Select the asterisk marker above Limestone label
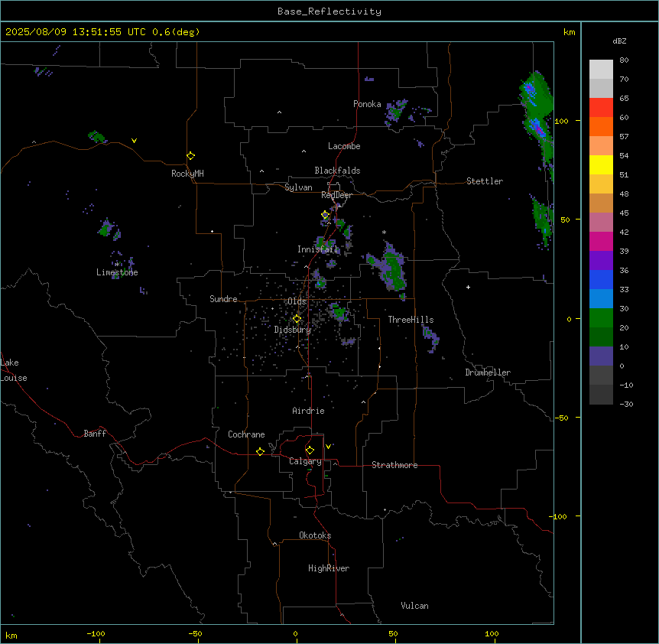 click(117, 265)
